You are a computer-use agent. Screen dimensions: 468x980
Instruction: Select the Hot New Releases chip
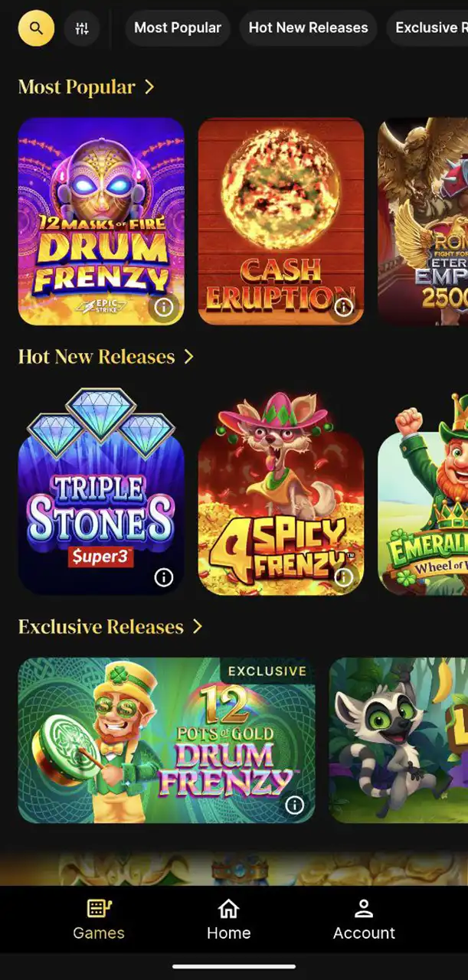click(308, 28)
